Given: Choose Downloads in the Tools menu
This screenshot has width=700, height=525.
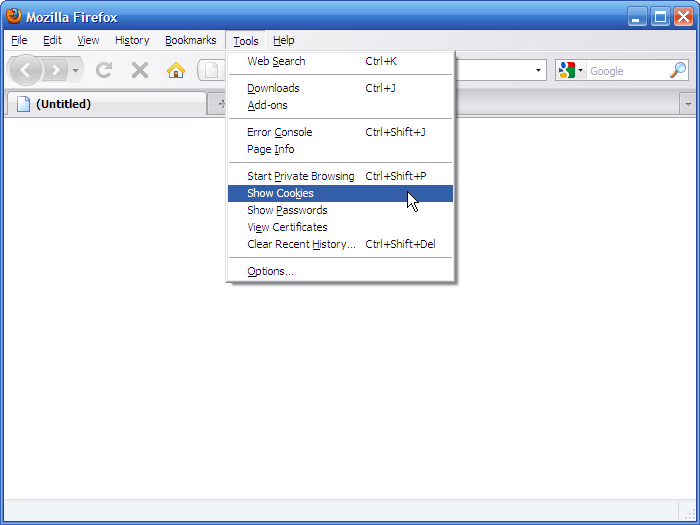Looking at the screenshot, I should click(340, 88).
